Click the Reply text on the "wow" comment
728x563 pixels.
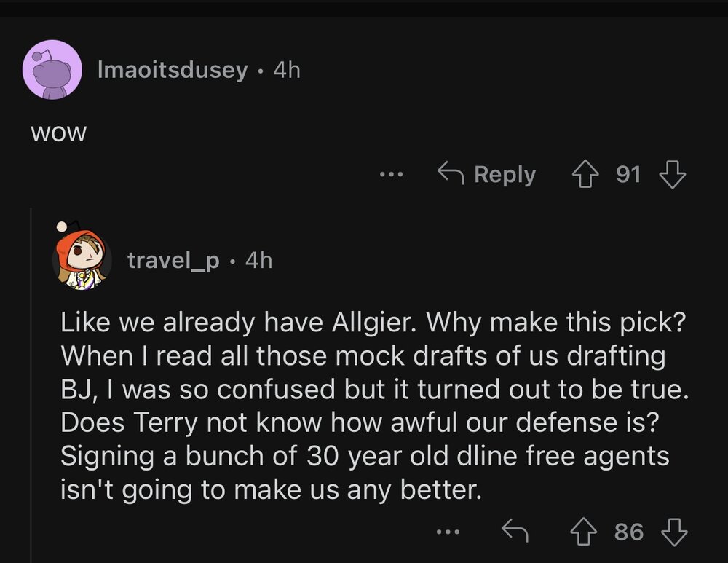[x=505, y=175]
